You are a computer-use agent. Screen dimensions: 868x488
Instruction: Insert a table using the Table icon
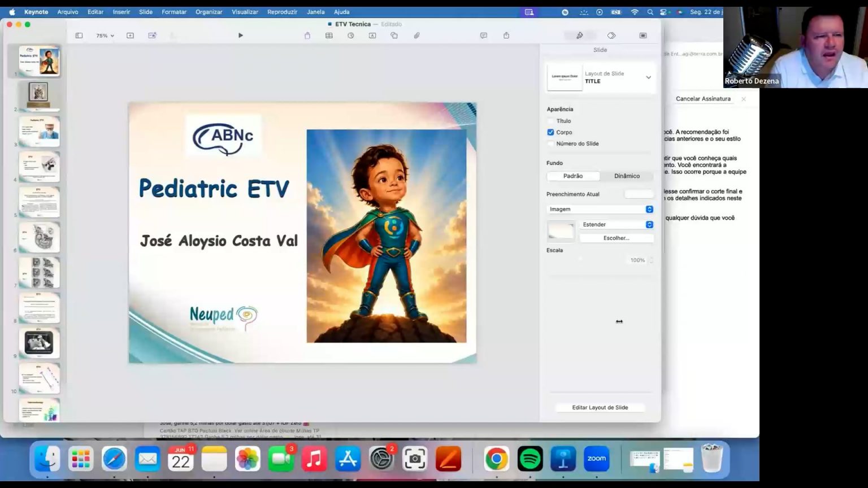(x=329, y=36)
